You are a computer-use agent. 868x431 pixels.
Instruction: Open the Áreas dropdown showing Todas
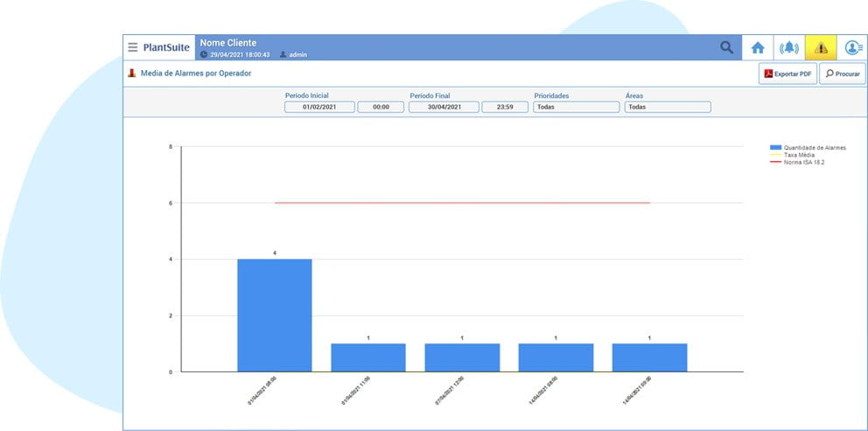pos(668,107)
